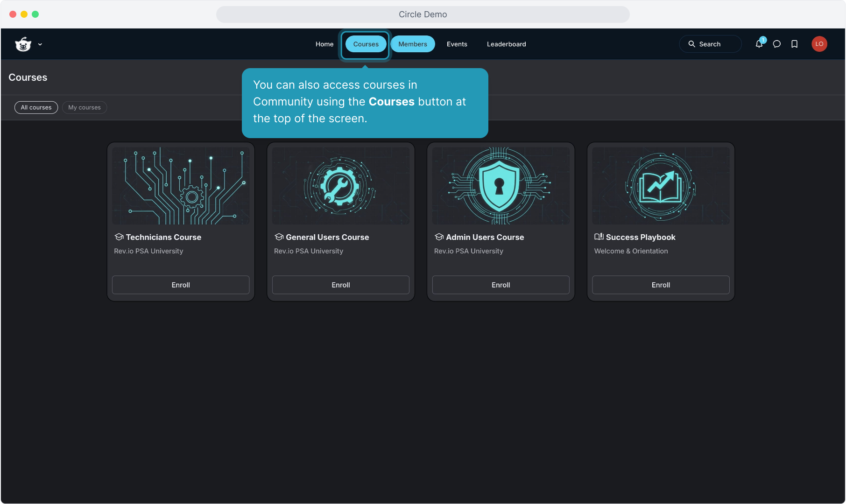Screen dimensions: 846x504
Task: Open the Events tab
Action: [x=457, y=44]
